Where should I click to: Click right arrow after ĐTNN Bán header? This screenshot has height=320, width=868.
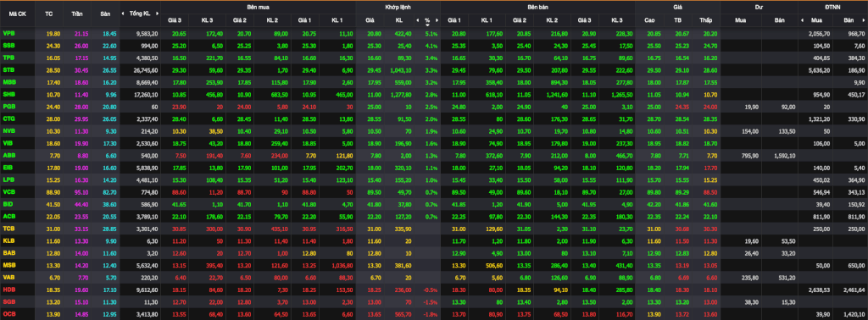pos(865,20)
